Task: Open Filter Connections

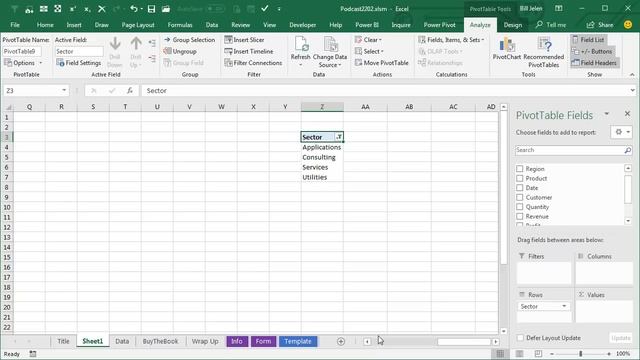Action: click(x=253, y=63)
